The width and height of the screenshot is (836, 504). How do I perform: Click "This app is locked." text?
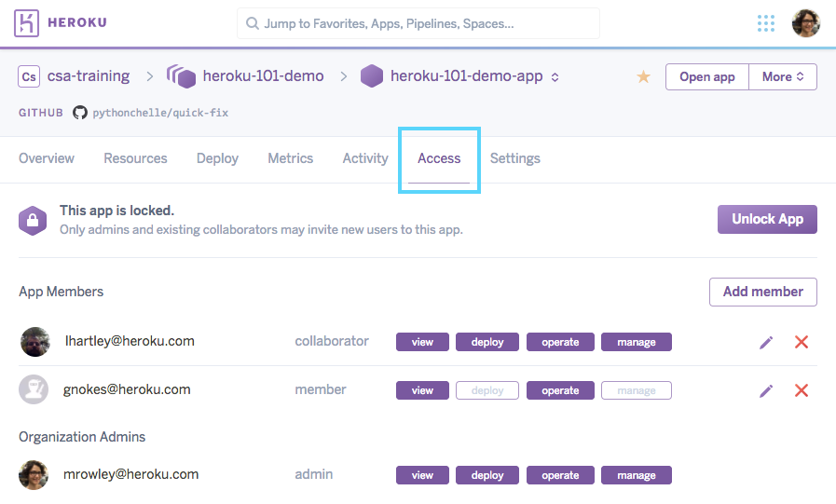tap(116, 211)
